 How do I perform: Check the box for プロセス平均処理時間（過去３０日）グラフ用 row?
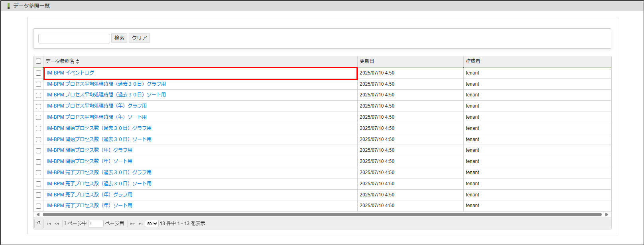click(39, 84)
